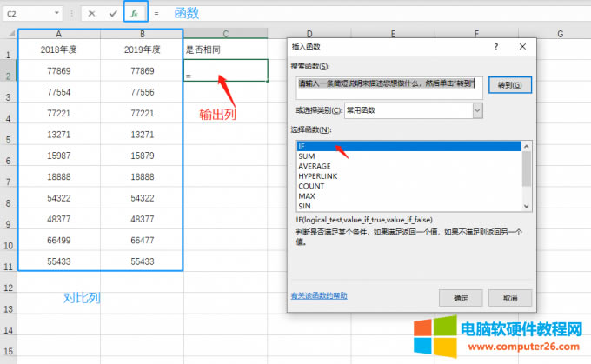Open 有关该函数的帮助 help link
The height and width of the screenshot is (364, 591).
coord(324,295)
